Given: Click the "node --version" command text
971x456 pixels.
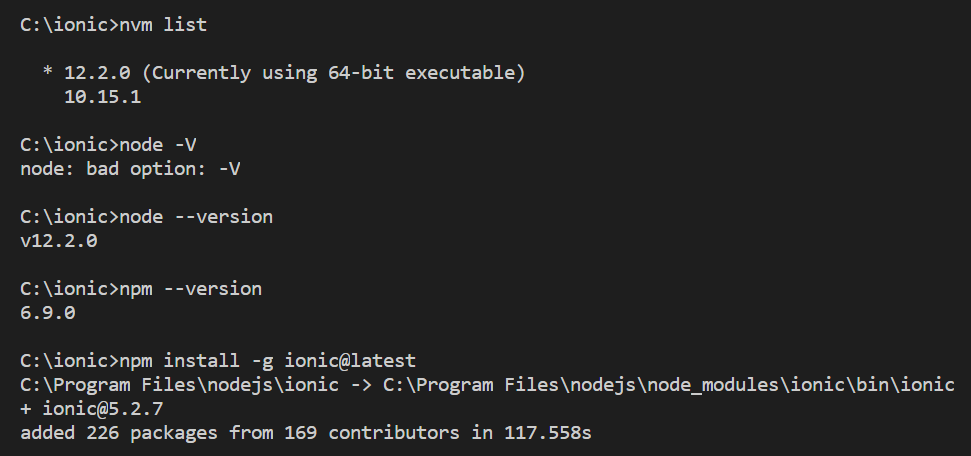Looking at the screenshot, I should pos(196,217).
